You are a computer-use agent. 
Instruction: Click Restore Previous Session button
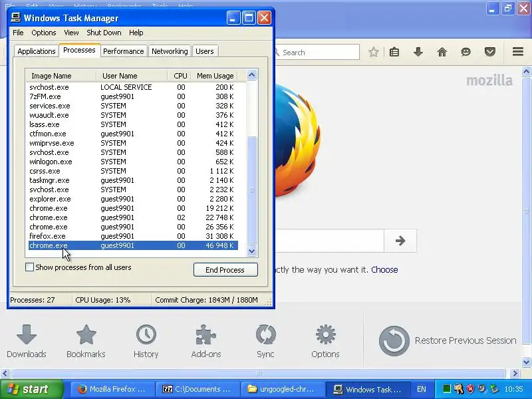coord(448,340)
